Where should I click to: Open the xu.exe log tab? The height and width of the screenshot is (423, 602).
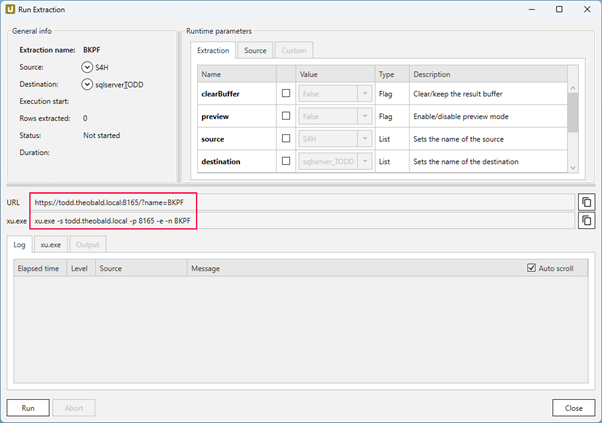(50, 244)
